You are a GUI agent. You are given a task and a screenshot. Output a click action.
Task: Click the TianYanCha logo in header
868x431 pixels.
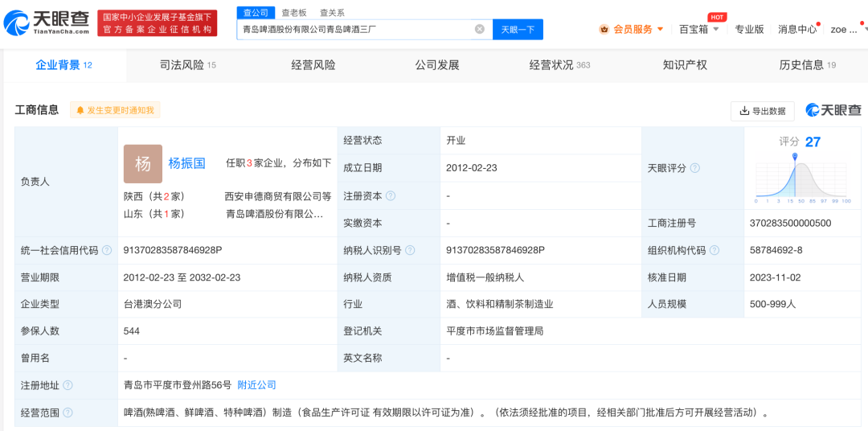[x=47, y=23]
